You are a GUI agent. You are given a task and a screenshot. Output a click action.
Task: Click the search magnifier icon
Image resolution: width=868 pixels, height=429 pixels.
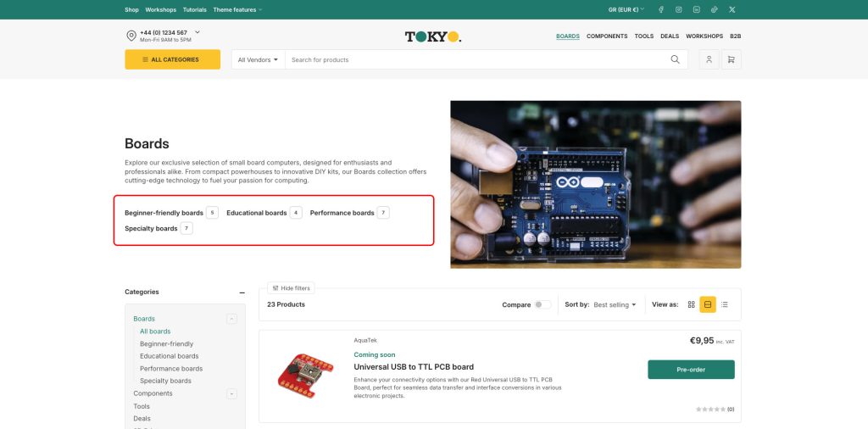tap(675, 60)
